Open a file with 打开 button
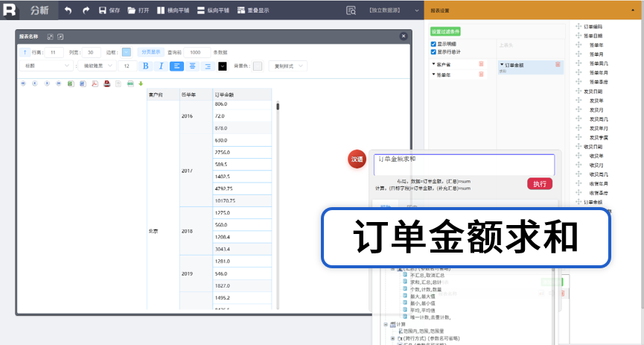The image size is (644, 345). 138,10
